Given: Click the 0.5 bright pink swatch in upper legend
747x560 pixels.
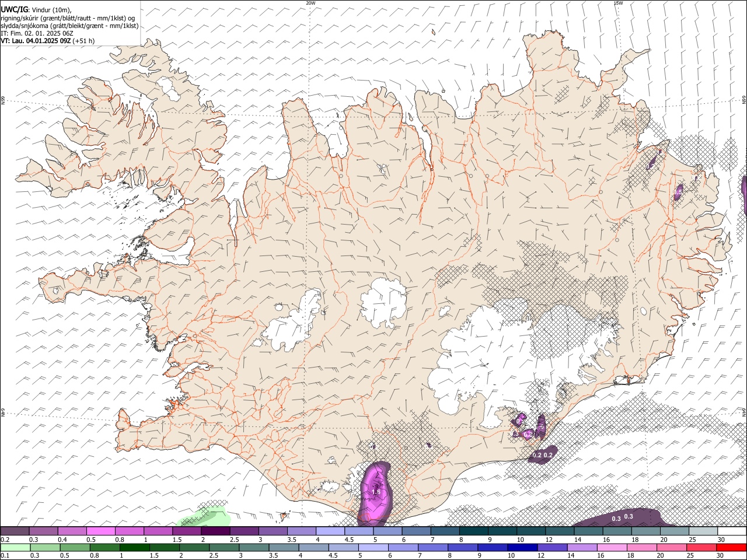Looking at the screenshot, I should point(101,531).
